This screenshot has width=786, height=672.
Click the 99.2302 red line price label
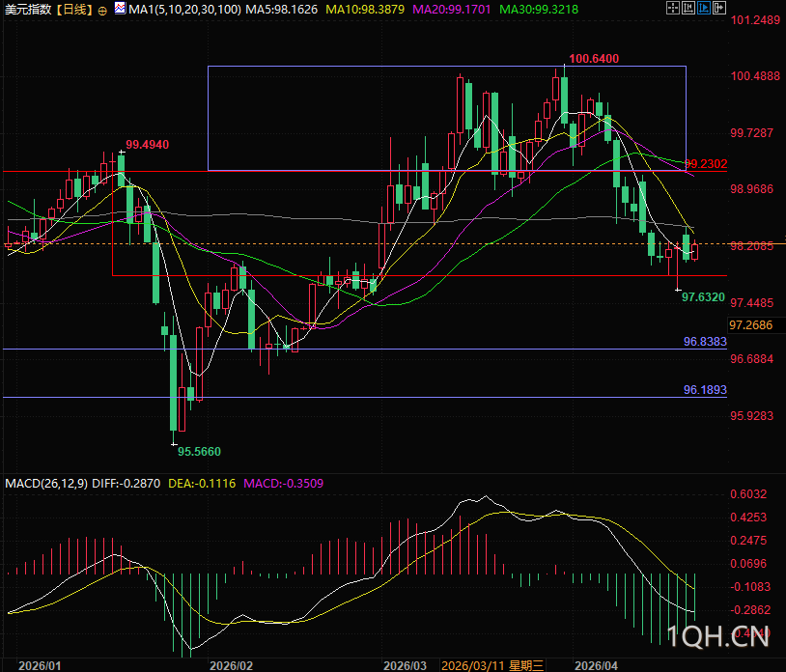706,164
